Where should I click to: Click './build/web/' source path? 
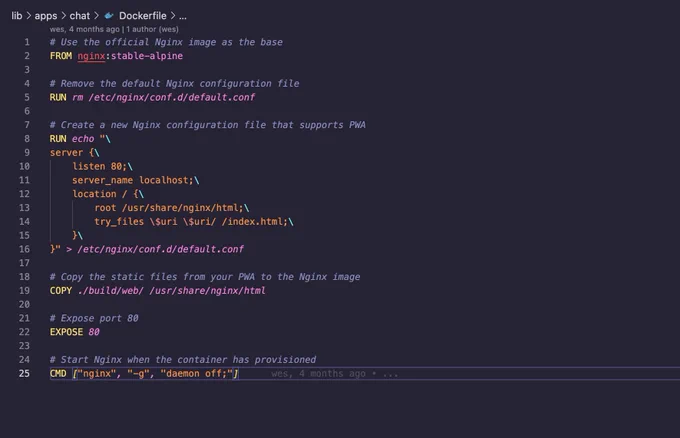pyautogui.click(x=111, y=291)
